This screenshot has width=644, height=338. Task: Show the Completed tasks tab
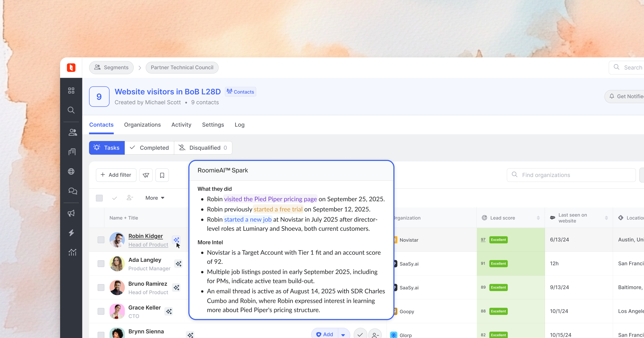(149, 148)
